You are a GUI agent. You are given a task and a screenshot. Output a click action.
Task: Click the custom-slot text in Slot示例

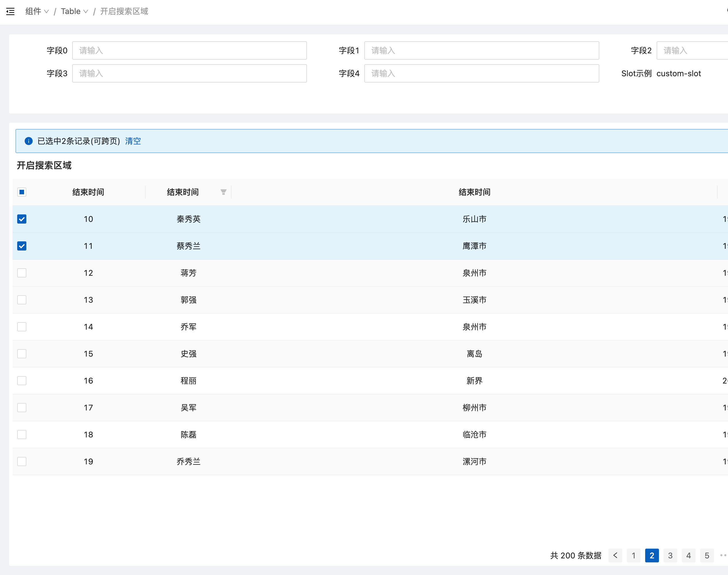pyautogui.click(x=678, y=73)
